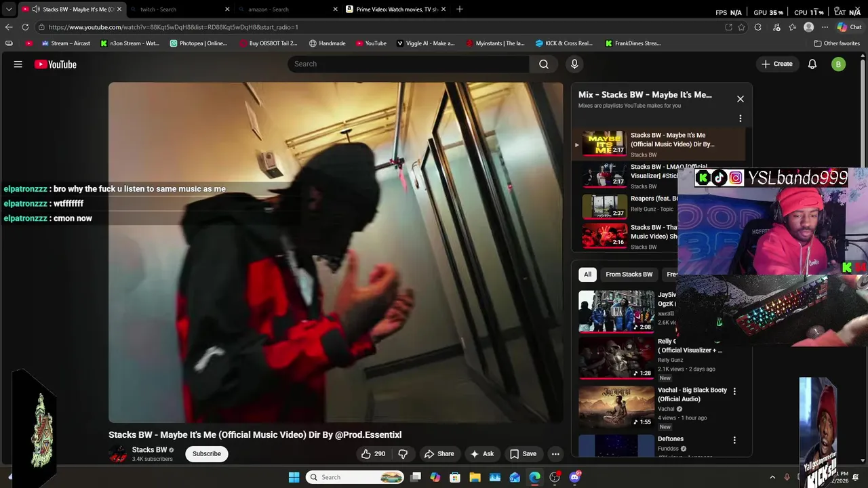868x488 pixels.
Task: Open the Ask AI button
Action: [x=481, y=454]
